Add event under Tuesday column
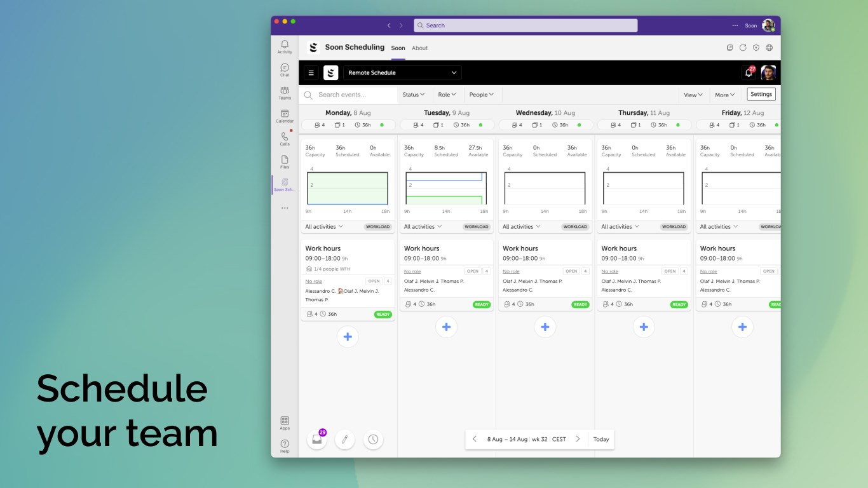This screenshot has width=868, height=488. pyautogui.click(x=446, y=327)
